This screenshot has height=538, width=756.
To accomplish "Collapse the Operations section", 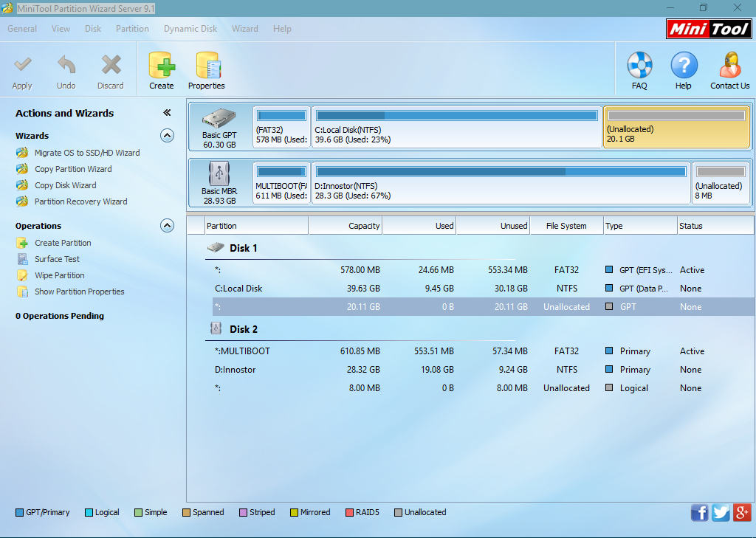I will pos(167,226).
